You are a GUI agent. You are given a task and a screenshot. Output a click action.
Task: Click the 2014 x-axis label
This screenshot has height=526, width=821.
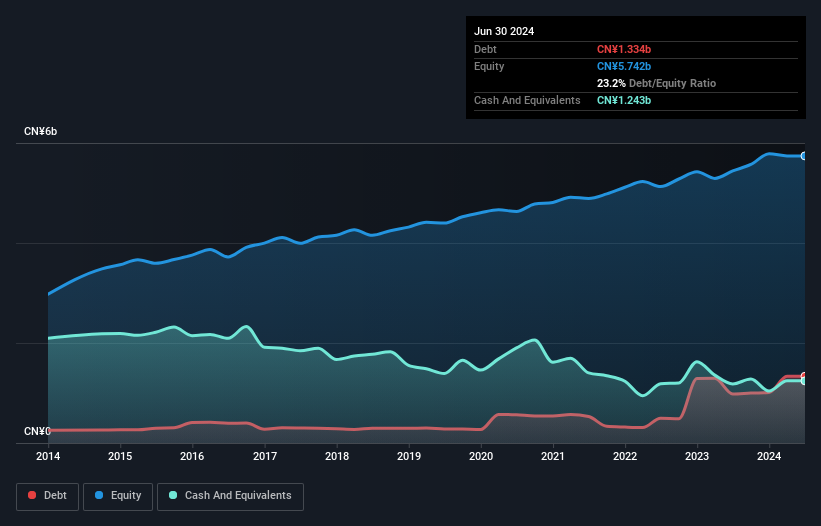[x=48, y=456]
